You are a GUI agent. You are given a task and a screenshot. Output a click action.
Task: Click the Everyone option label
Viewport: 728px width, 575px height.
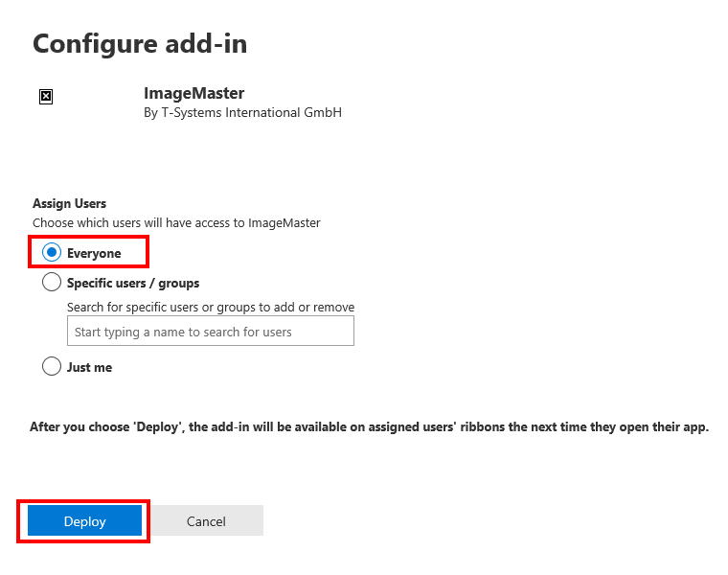pyautogui.click(x=94, y=254)
